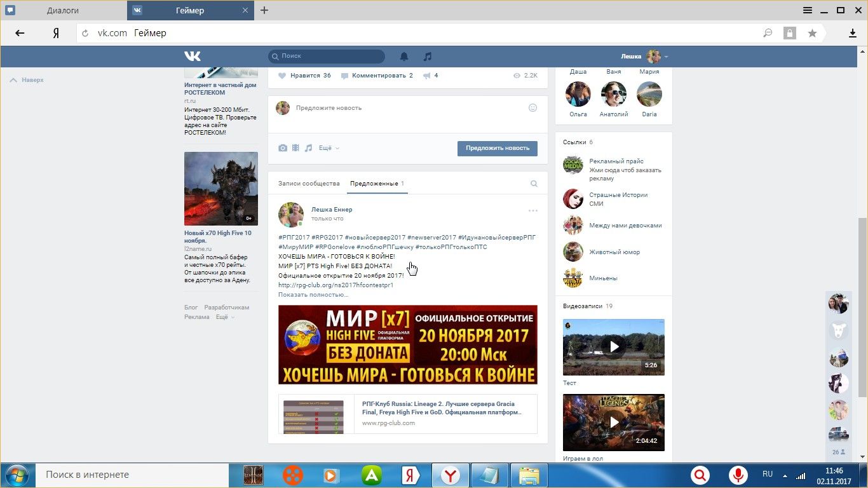
Task: Open the VK music player icon
Action: click(x=428, y=57)
